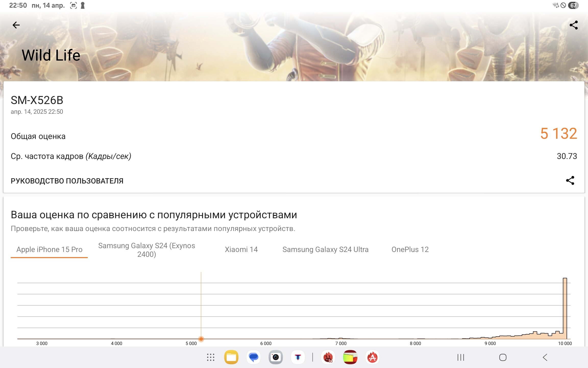Open the T-Bank app icon
Viewport: 588px width, 368px height.
(298, 357)
